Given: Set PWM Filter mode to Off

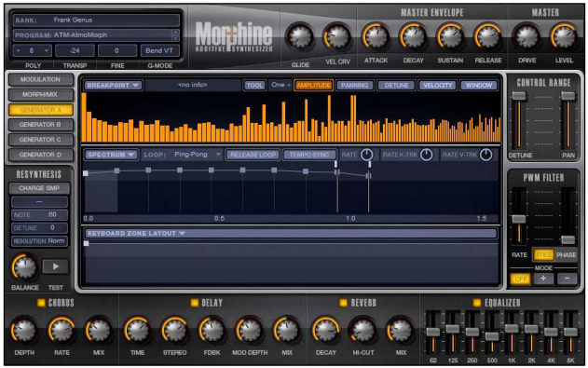Looking at the screenshot, I should click(521, 279).
